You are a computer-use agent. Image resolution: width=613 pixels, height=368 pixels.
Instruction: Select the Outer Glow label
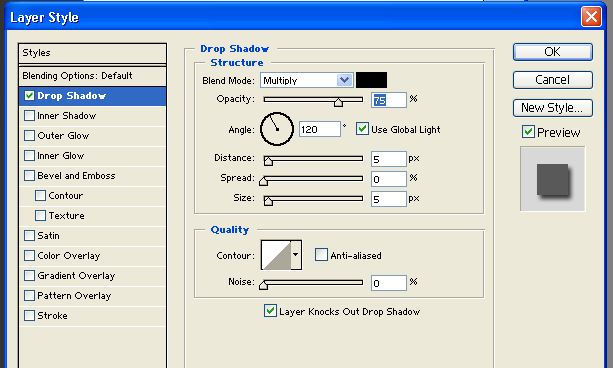pyautogui.click(x=63, y=136)
